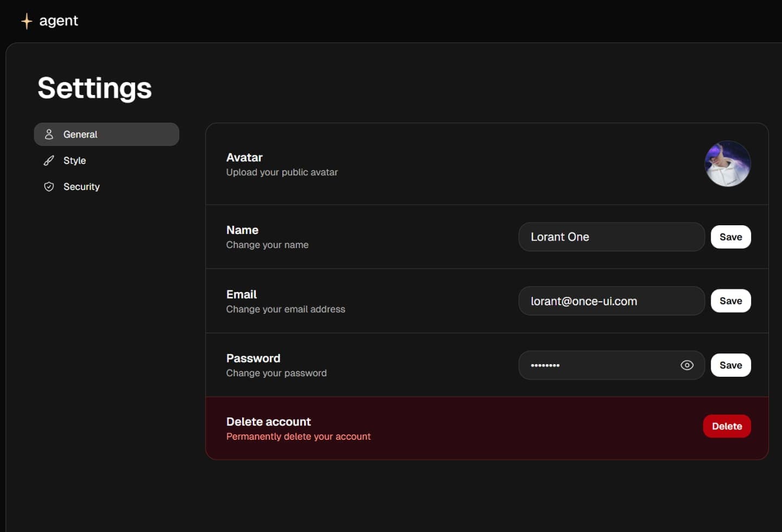Click the Permanently delete your account text
Image resolution: width=782 pixels, height=532 pixels.
point(298,436)
